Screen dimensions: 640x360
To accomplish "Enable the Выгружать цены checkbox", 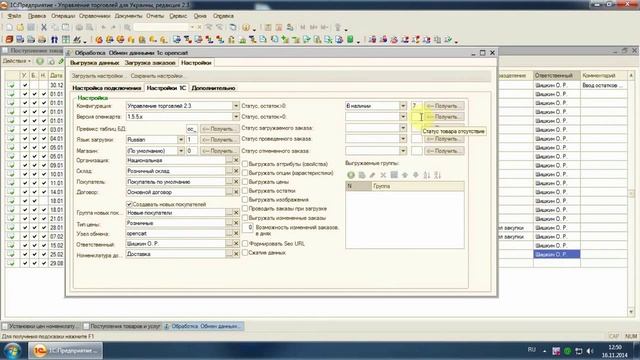I will click(x=245, y=182).
